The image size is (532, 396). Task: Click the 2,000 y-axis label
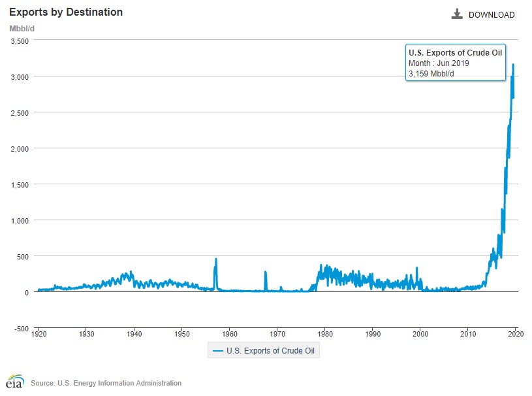[x=20, y=149]
